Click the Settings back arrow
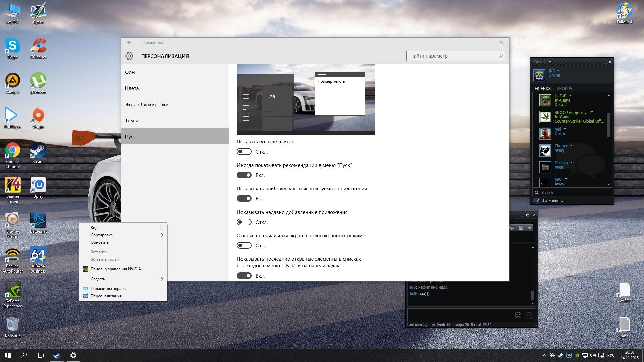The image size is (644, 362). tap(129, 43)
